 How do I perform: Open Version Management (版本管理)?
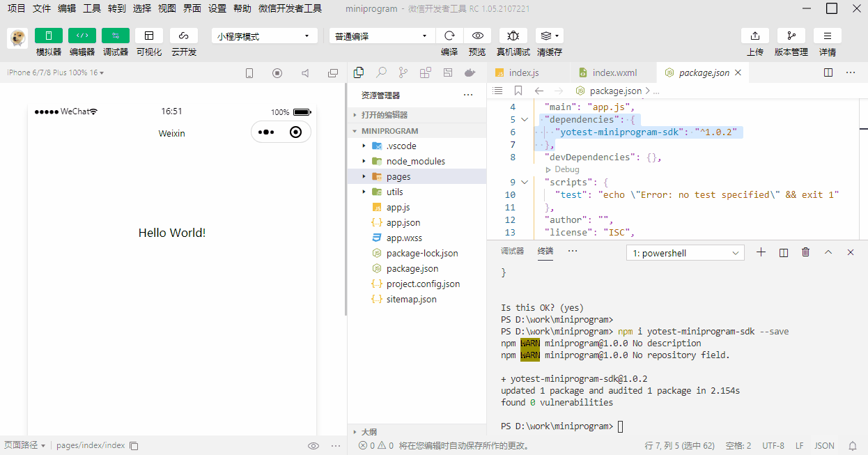[x=791, y=36]
